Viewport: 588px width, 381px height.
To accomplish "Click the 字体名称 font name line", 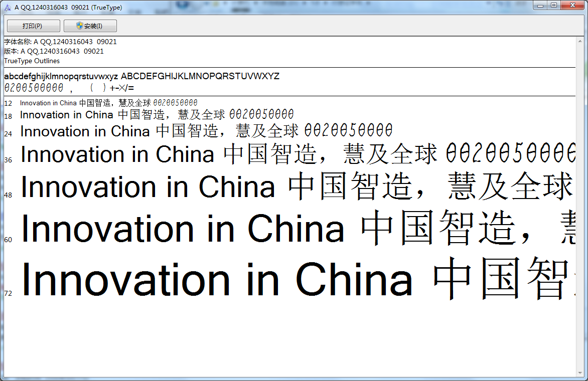I will pyautogui.click(x=60, y=42).
